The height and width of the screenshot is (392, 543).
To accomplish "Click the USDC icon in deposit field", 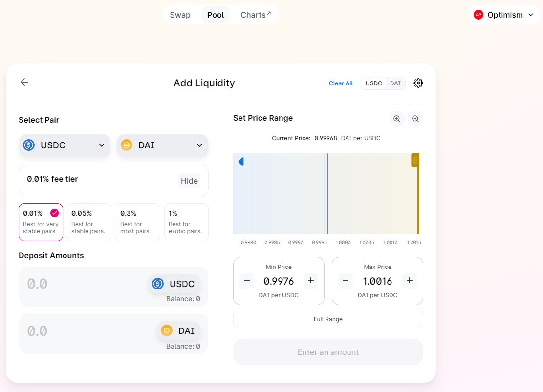I will [158, 284].
